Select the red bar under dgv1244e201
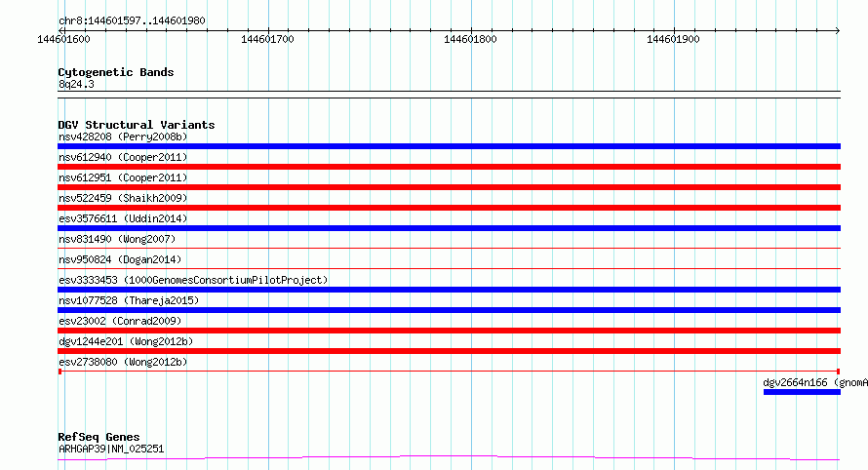Screen dimensions: 868x470 449,351
